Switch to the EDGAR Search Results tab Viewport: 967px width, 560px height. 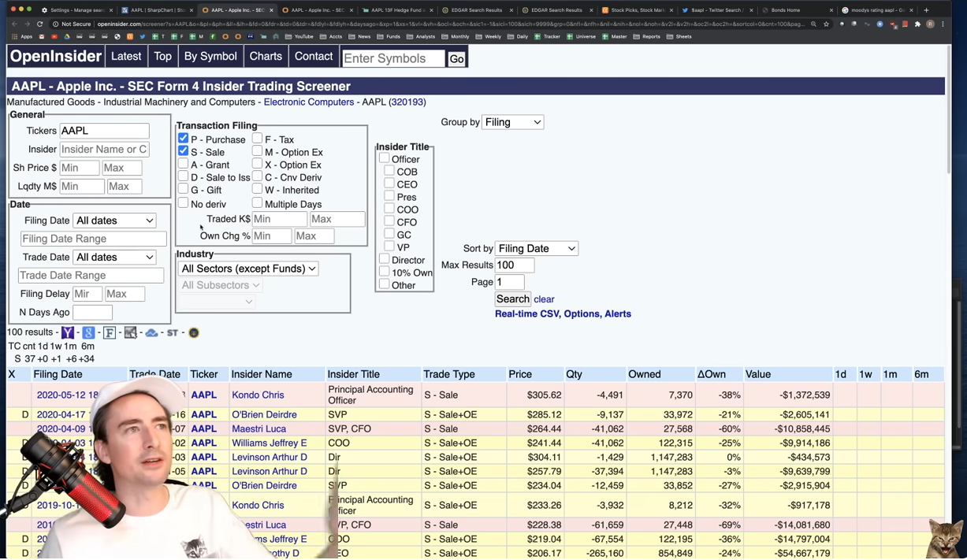[x=476, y=10]
